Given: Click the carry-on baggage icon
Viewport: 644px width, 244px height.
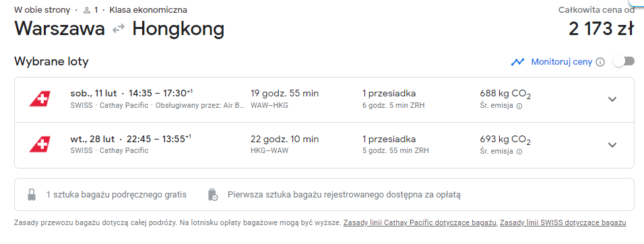Looking at the screenshot, I should point(32,195).
